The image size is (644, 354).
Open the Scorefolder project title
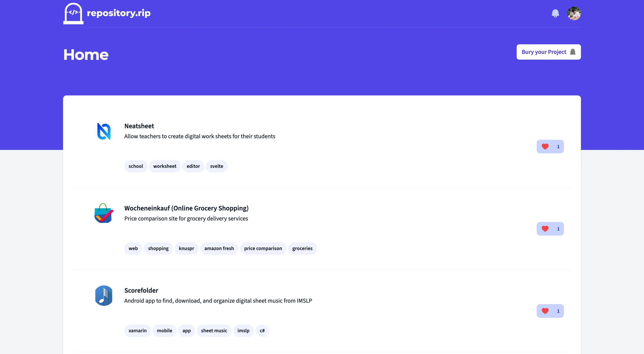click(x=141, y=290)
